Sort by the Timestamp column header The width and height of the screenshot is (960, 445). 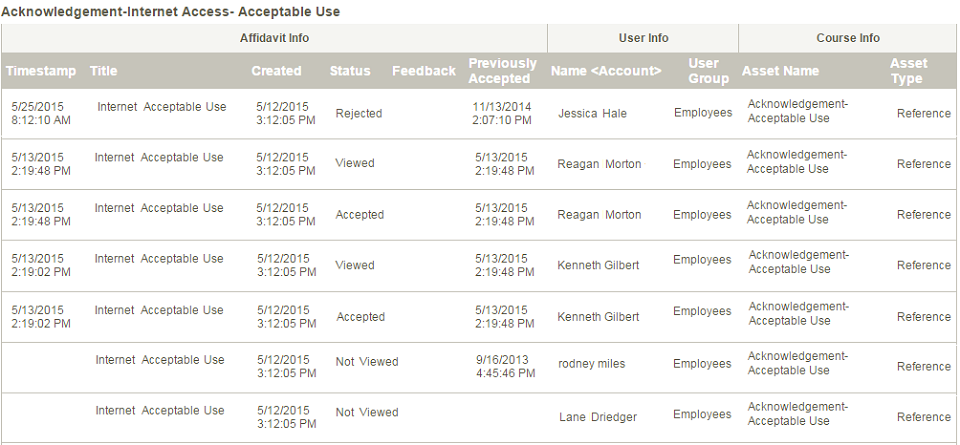point(41,71)
